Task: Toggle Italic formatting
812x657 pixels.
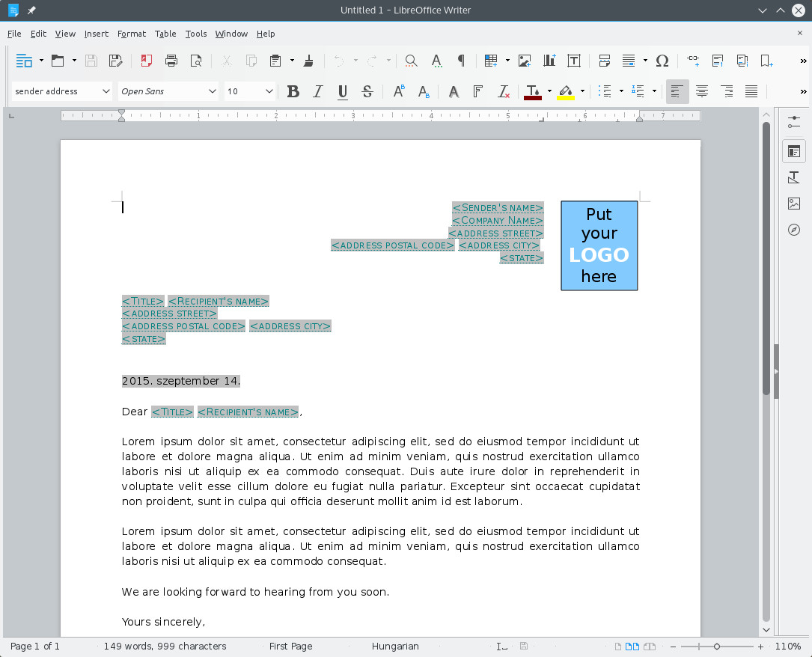Action: pos(318,91)
